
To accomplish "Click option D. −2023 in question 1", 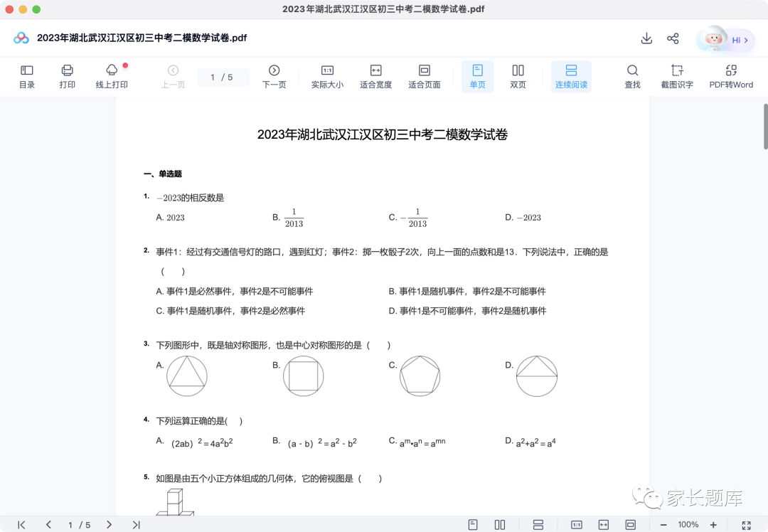I will coord(523,218).
